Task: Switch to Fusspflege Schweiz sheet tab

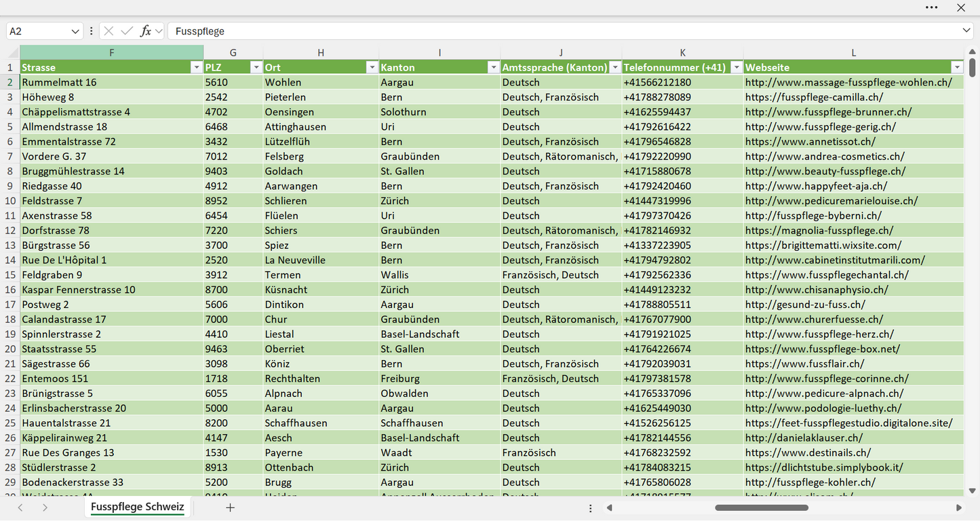Action: (138, 507)
